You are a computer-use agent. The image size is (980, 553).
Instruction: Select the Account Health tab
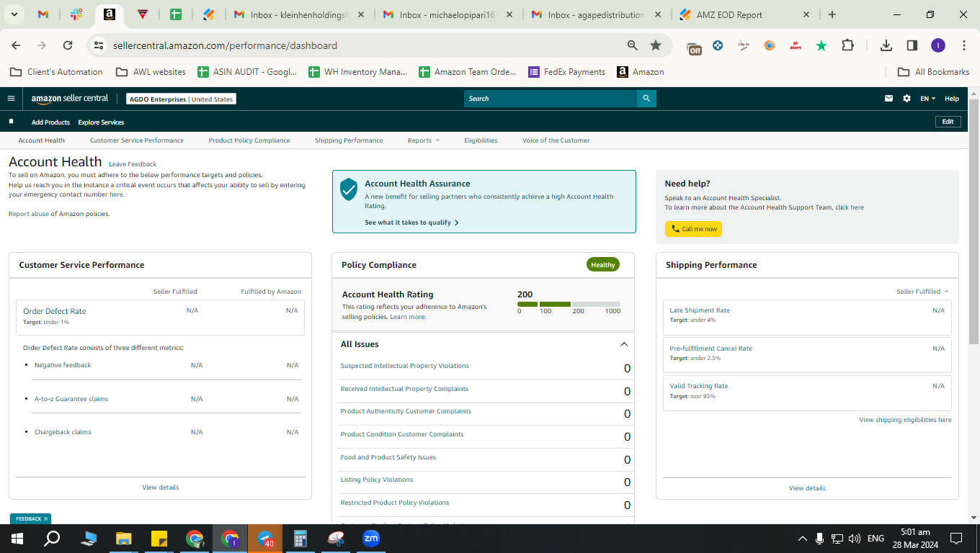(x=41, y=140)
